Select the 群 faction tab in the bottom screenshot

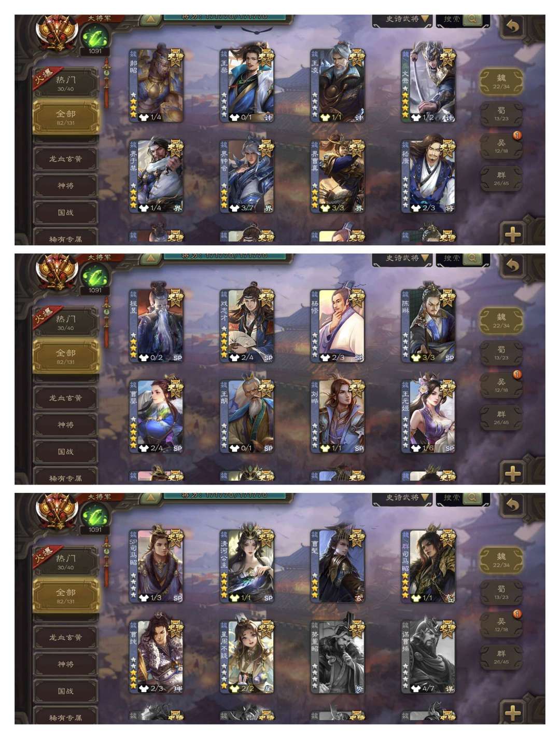click(x=501, y=656)
